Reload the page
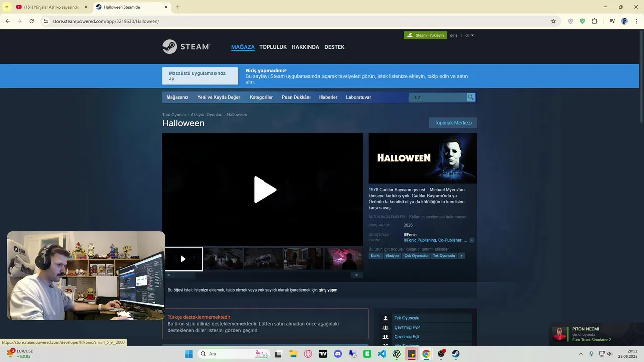644x362 pixels. click(31, 21)
